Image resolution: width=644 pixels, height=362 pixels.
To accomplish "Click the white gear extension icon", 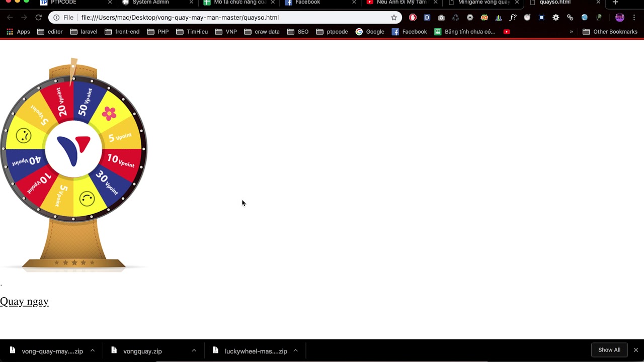I will pyautogui.click(x=556, y=18).
